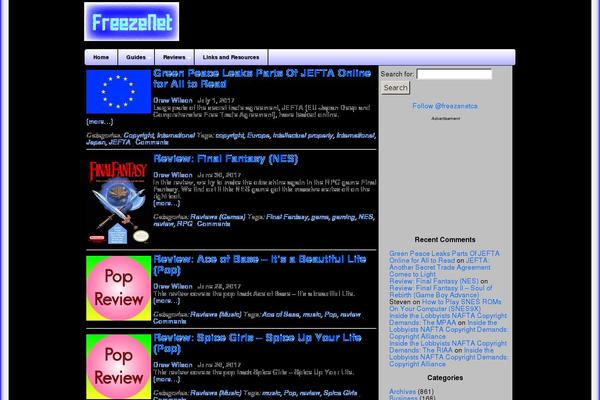Open How to Play SNES ROMs link
The image size is (600, 400).
(x=445, y=305)
